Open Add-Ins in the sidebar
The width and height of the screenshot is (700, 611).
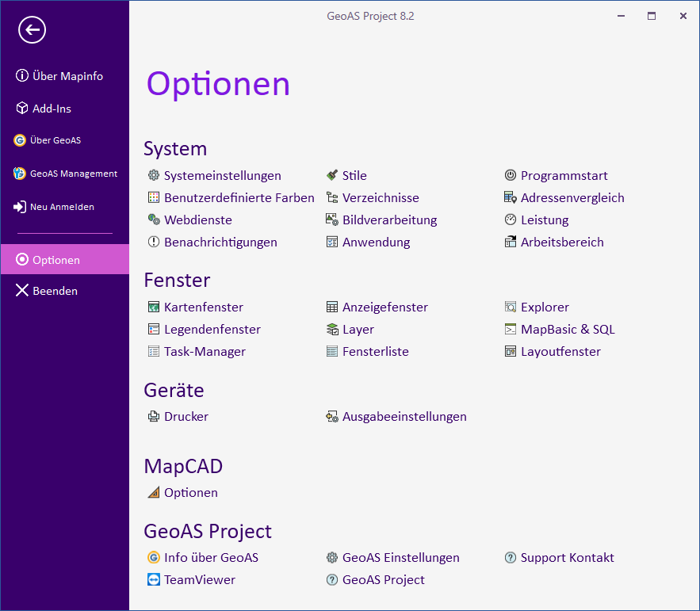65,109
